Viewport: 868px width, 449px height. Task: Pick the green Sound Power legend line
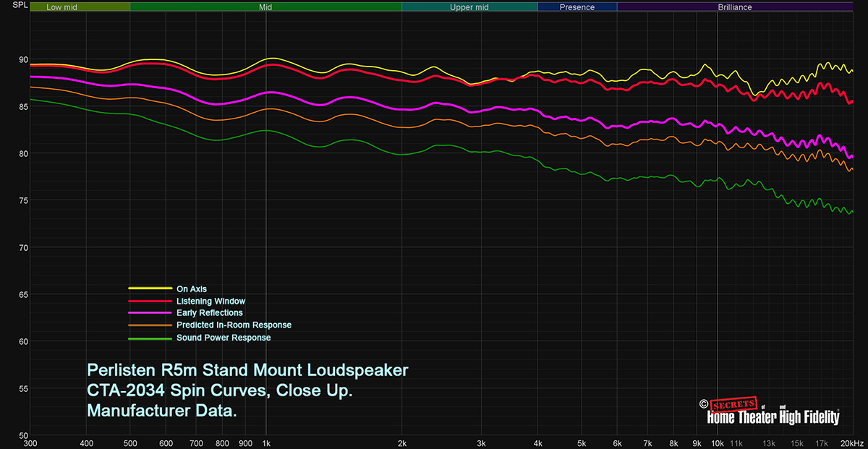(150, 338)
